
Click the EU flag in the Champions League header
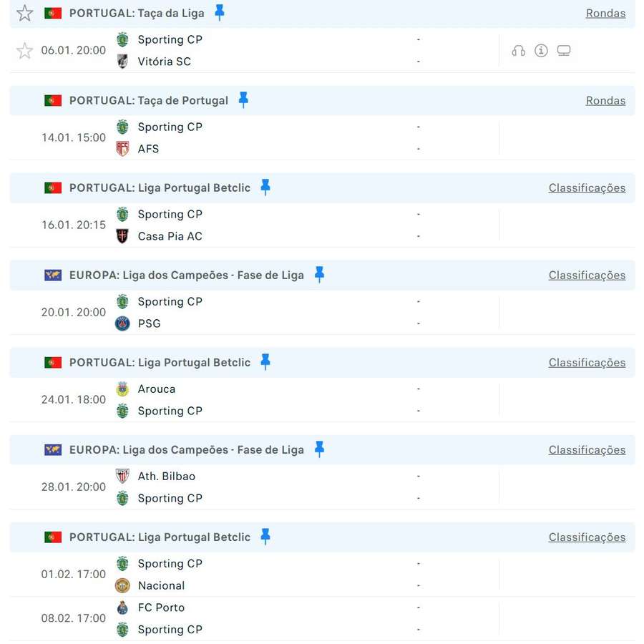coord(53,275)
